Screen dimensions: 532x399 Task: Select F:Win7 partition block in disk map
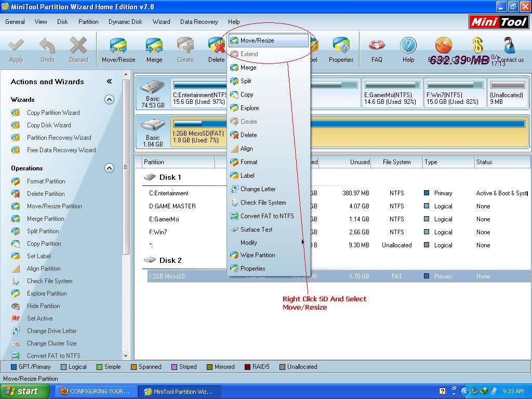click(455, 93)
